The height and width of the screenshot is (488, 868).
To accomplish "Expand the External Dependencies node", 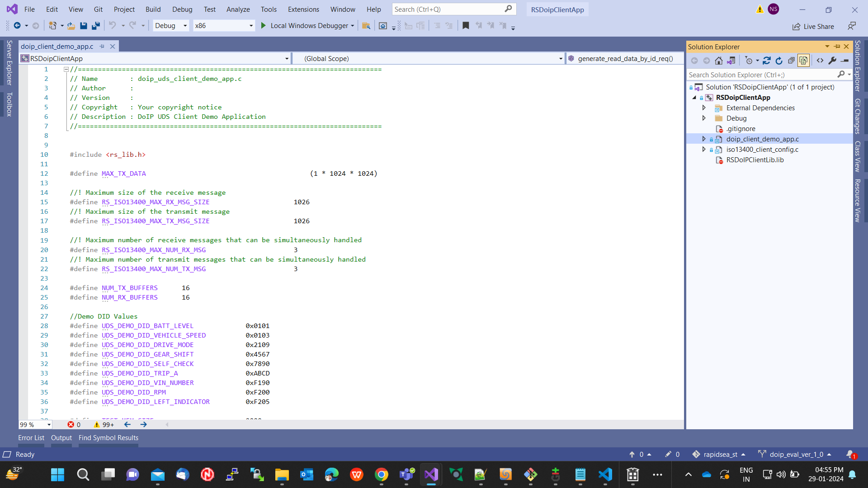I will (x=704, y=108).
